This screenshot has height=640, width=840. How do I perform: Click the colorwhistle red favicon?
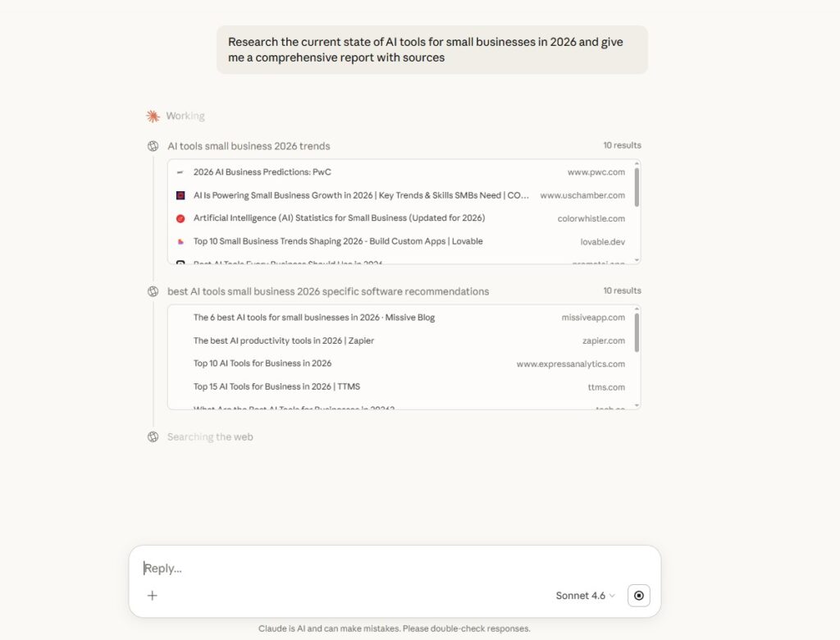(180, 218)
